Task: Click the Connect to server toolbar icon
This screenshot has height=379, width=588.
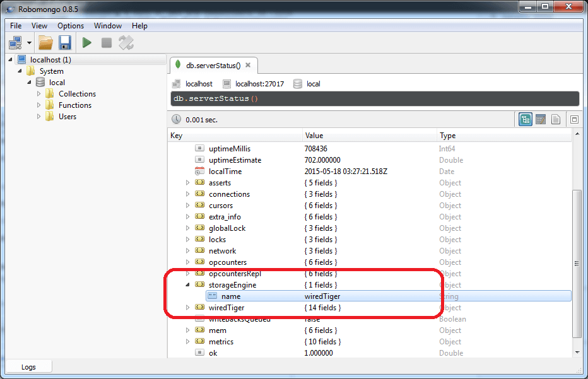Action: point(15,43)
